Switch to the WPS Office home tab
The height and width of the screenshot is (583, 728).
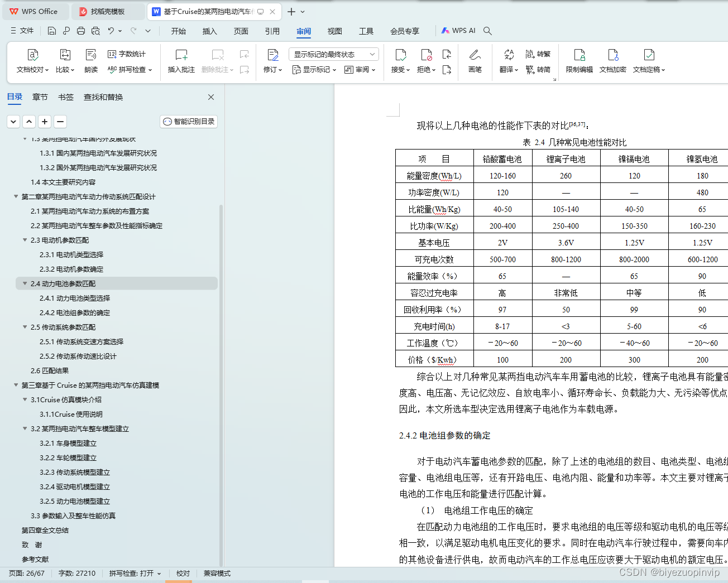pos(35,11)
